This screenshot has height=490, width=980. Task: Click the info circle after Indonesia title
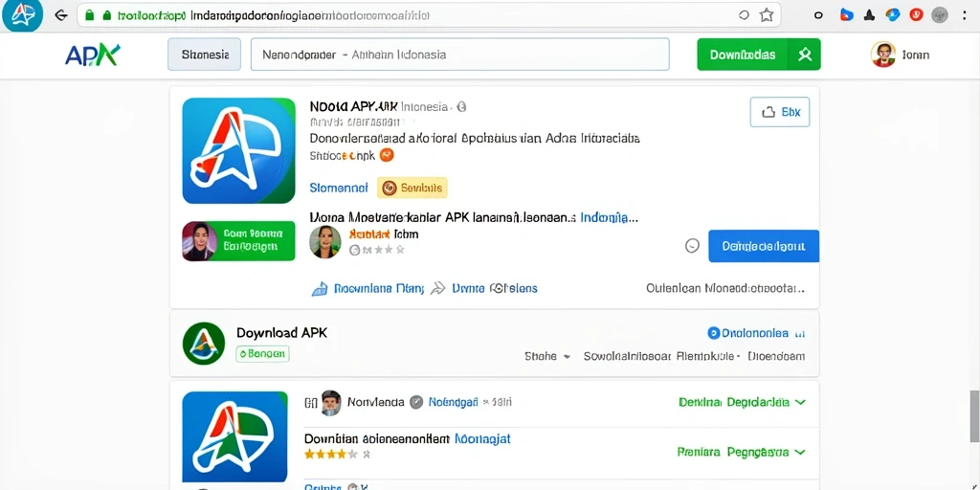click(461, 107)
